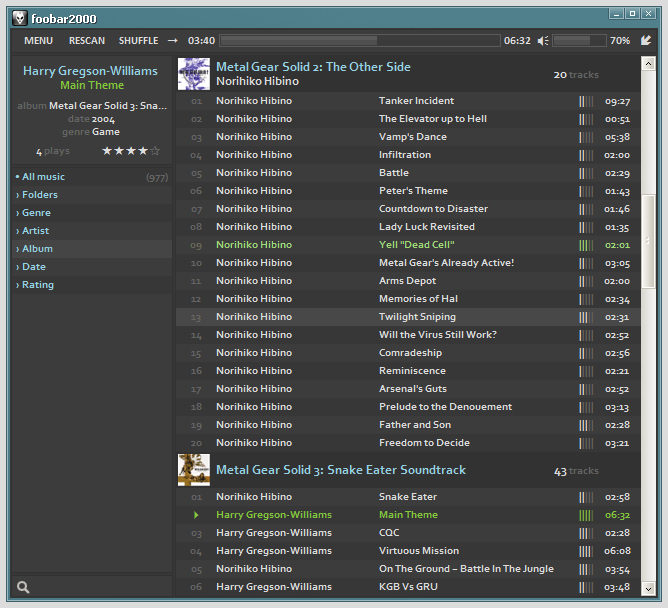668x608 pixels.
Task: Select track Countdown to Disaster
Action: coord(408,209)
